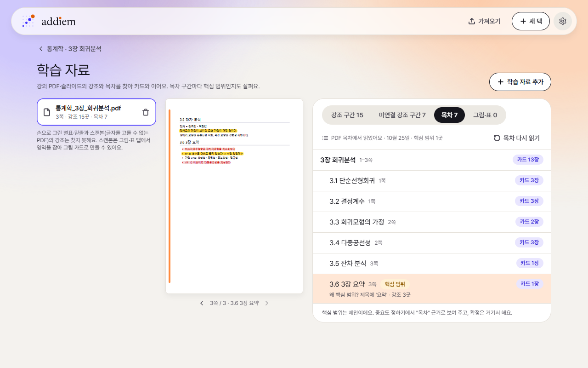Click the 카드 13장 badge
The height and width of the screenshot is (368, 588).
(x=528, y=160)
